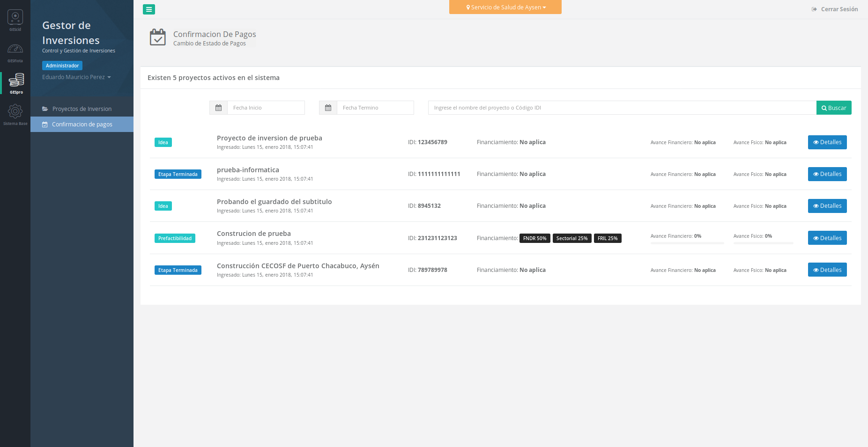Open Detalles for prueba-informatica project
This screenshot has height=447, width=868.
pos(827,174)
